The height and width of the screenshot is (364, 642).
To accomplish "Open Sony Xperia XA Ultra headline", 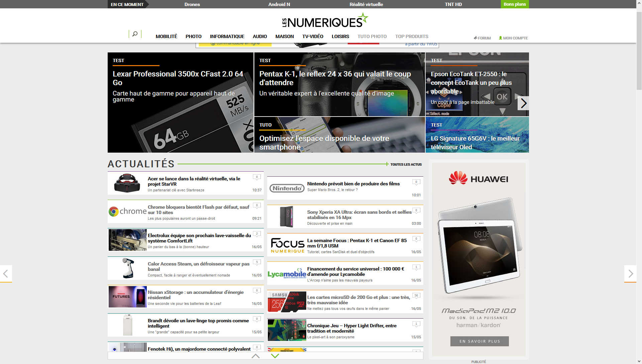I will [x=359, y=215].
